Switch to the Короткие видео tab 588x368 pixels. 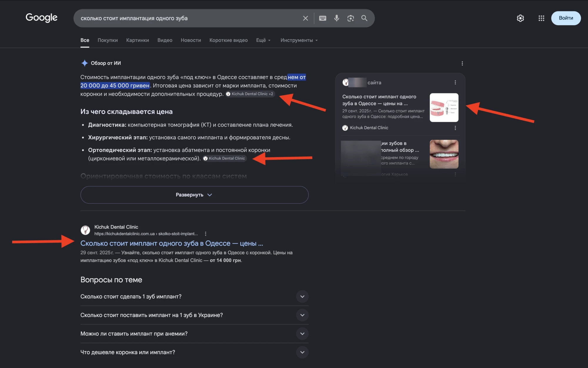(x=228, y=40)
